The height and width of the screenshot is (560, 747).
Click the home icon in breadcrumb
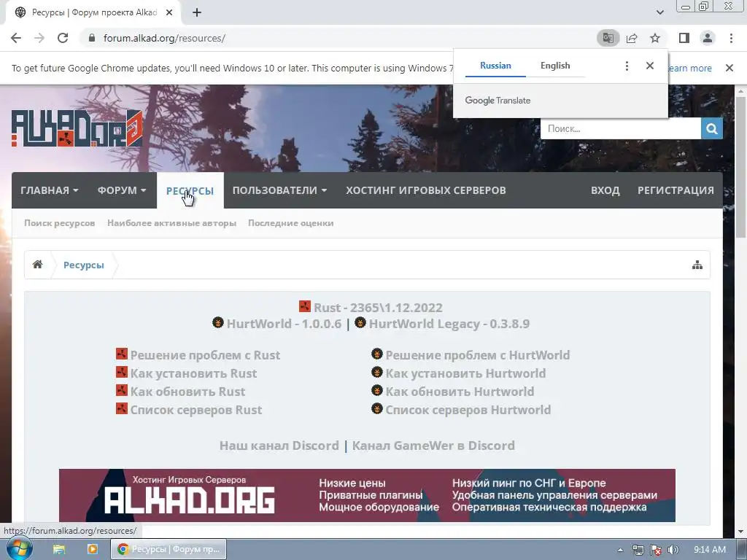(x=38, y=265)
